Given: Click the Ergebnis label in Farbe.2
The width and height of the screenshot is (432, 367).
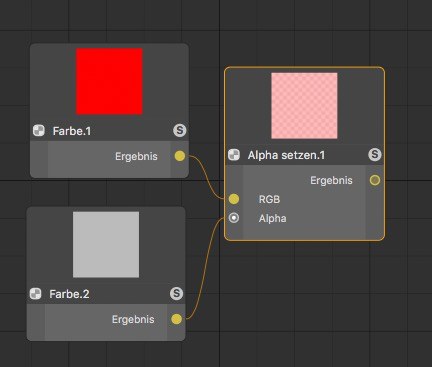Looking at the screenshot, I should [x=133, y=319].
